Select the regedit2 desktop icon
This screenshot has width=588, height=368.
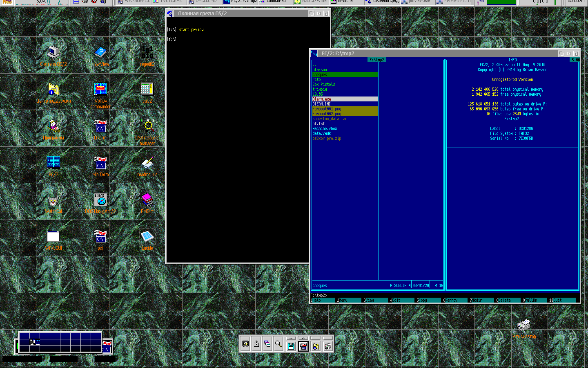point(147,53)
